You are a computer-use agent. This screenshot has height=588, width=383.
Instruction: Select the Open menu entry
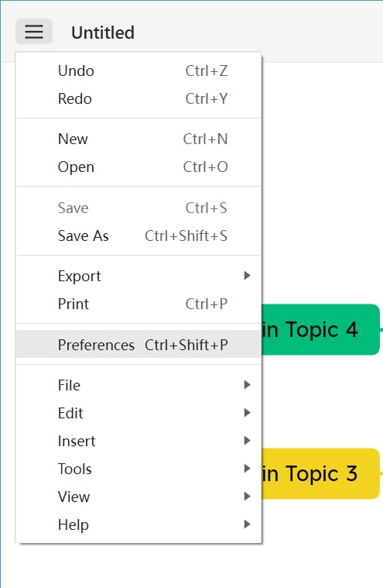[x=138, y=167]
